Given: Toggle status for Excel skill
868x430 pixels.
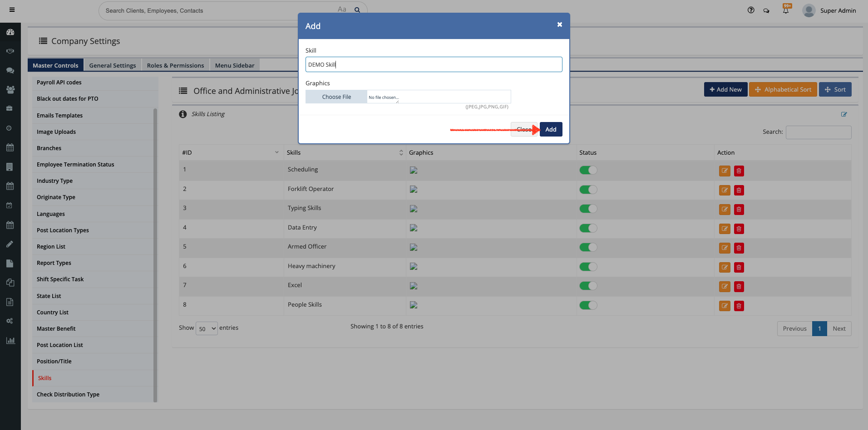Looking at the screenshot, I should (588, 286).
